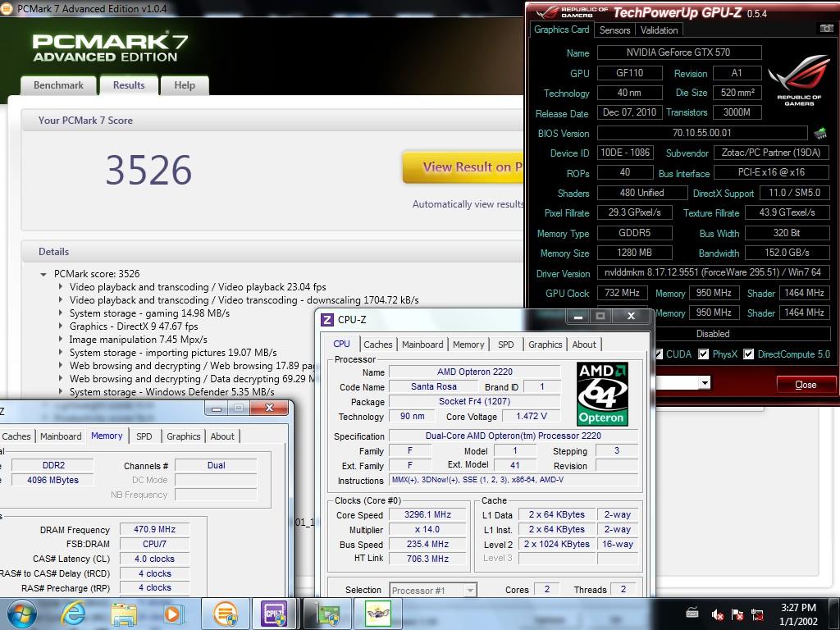Switch to the PCMark Benchmark tab
840x630 pixels.
pos(58,85)
